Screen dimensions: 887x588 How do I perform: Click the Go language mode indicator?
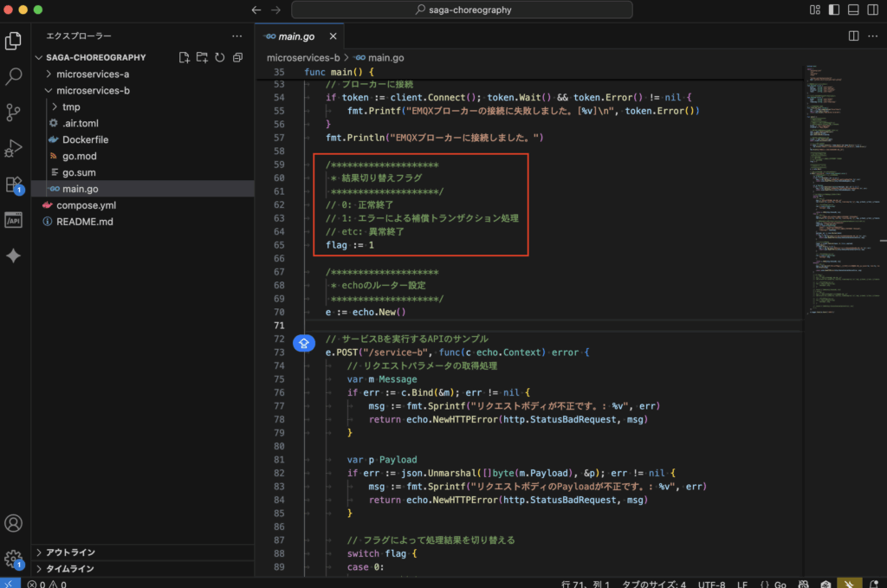tap(780, 585)
